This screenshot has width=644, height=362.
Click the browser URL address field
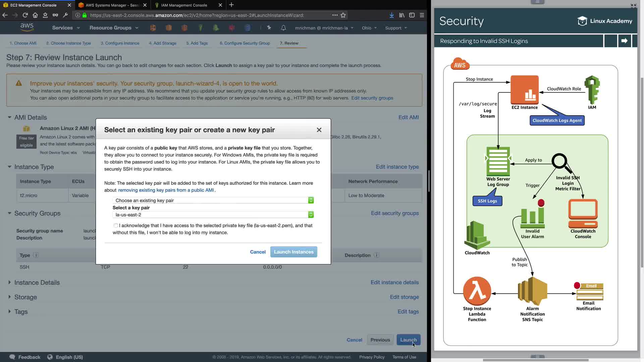click(201, 15)
